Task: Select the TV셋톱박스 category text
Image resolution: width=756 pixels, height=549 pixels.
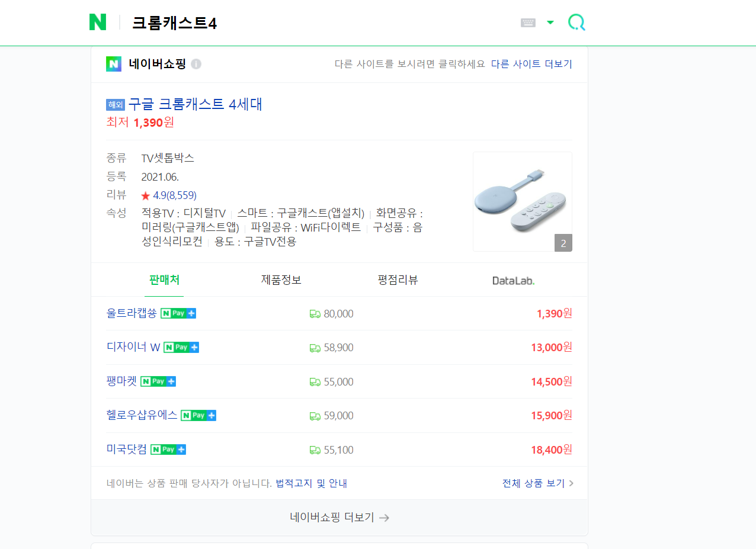Action: pyautogui.click(x=168, y=158)
